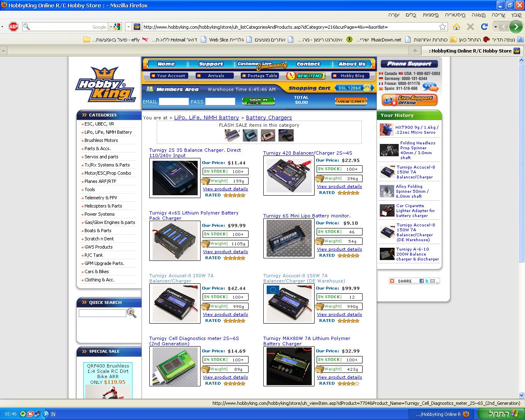Open Telemetry & FPV category
525x420 pixels.
point(100,198)
